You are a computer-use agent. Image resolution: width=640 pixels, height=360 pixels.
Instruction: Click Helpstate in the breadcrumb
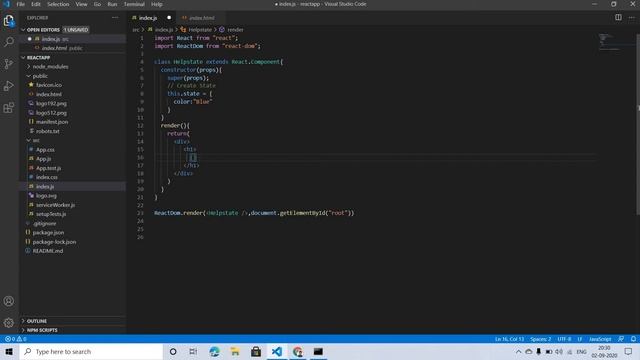point(200,30)
